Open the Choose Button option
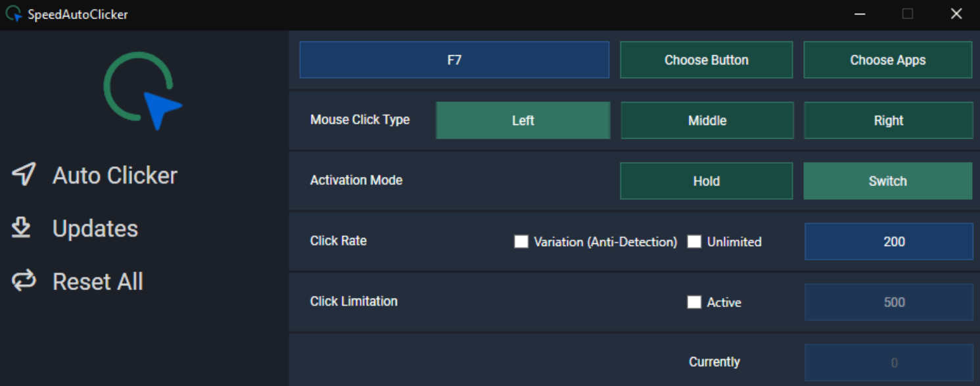This screenshot has height=386, width=980. (707, 60)
